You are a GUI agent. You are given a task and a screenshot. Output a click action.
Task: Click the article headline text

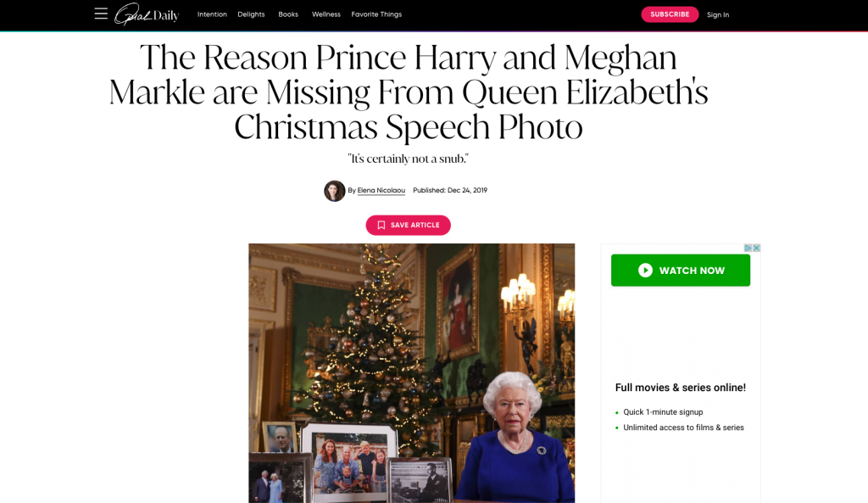[x=409, y=92]
